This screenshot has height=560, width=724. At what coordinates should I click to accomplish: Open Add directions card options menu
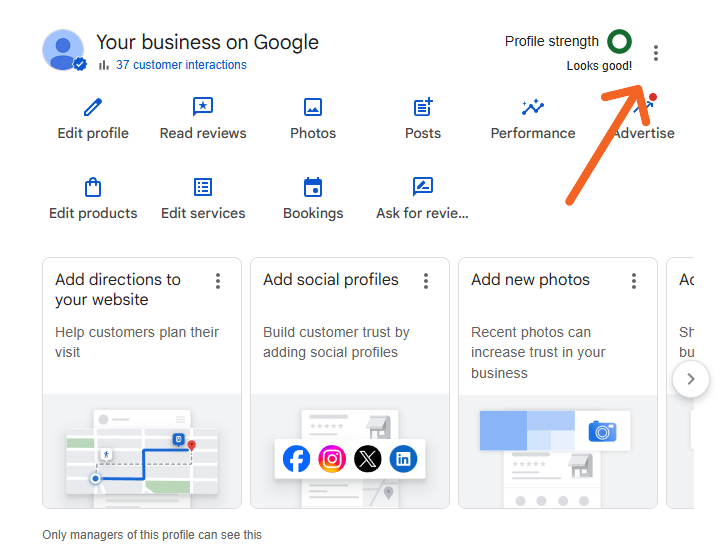click(218, 281)
